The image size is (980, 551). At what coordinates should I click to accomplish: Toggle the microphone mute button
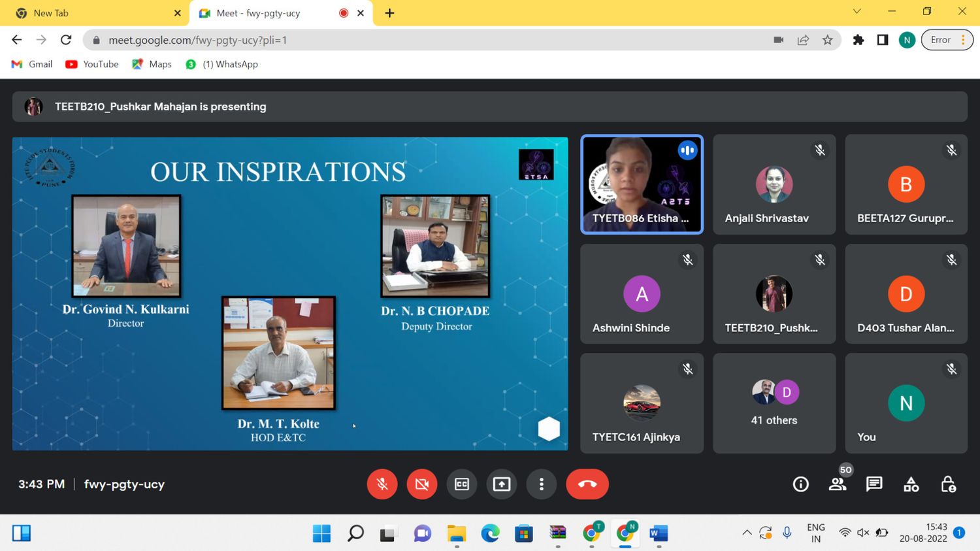[x=382, y=484]
